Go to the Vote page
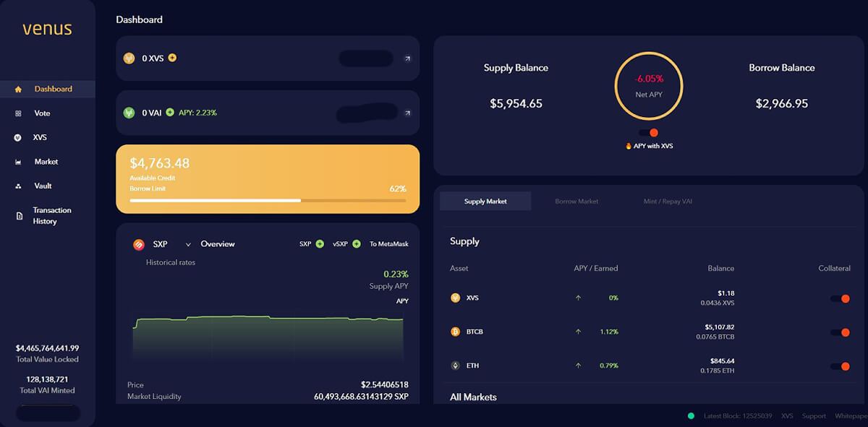Image resolution: width=868 pixels, height=427 pixels. coord(42,113)
